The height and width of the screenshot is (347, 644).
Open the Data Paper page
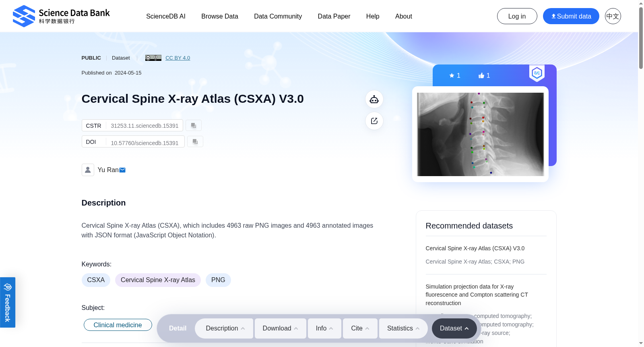pyautogui.click(x=334, y=16)
